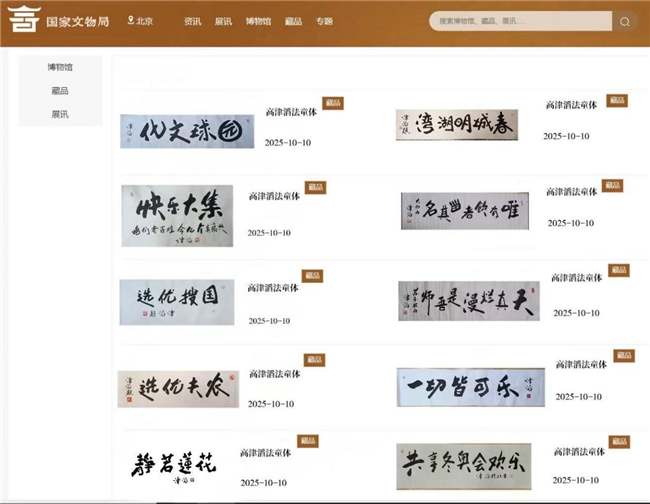Image resolution: width=650 pixels, height=504 pixels.
Task: Switch to 藏品 in the left sidebar
Action: pos(60,91)
